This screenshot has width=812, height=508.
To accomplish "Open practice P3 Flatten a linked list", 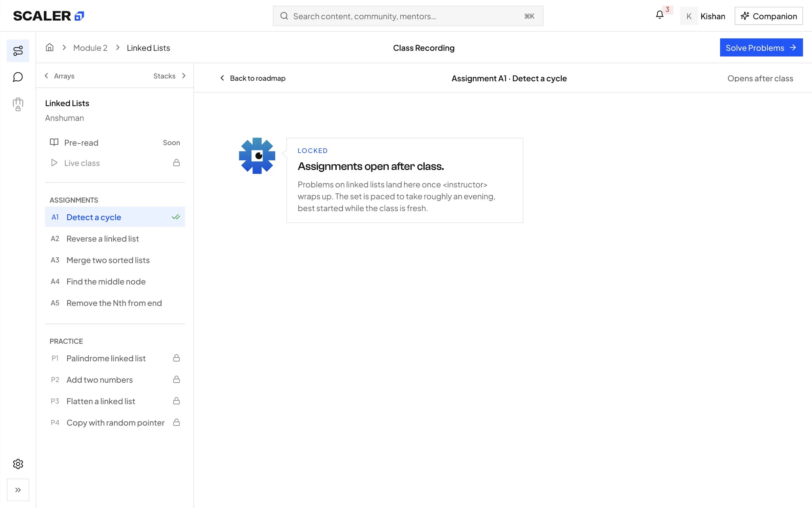I will pyautogui.click(x=115, y=401).
